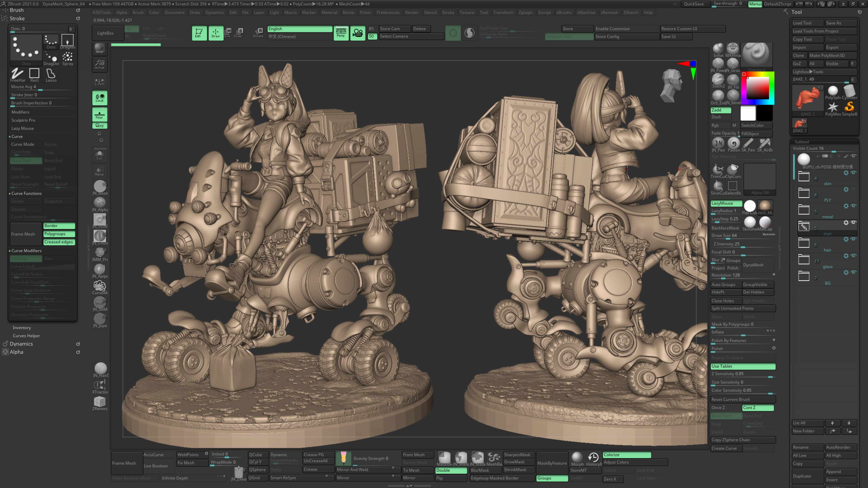Image resolution: width=868 pixels, height=488 pixels.
Task: Expand the Lazy Mouse section
Action: click(x=23, y=128)
